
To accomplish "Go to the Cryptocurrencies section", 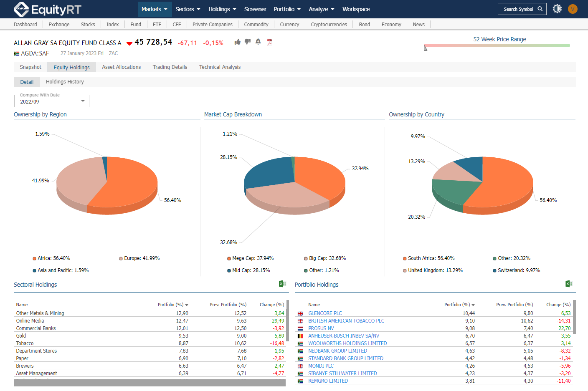I will tap(329, 25).
